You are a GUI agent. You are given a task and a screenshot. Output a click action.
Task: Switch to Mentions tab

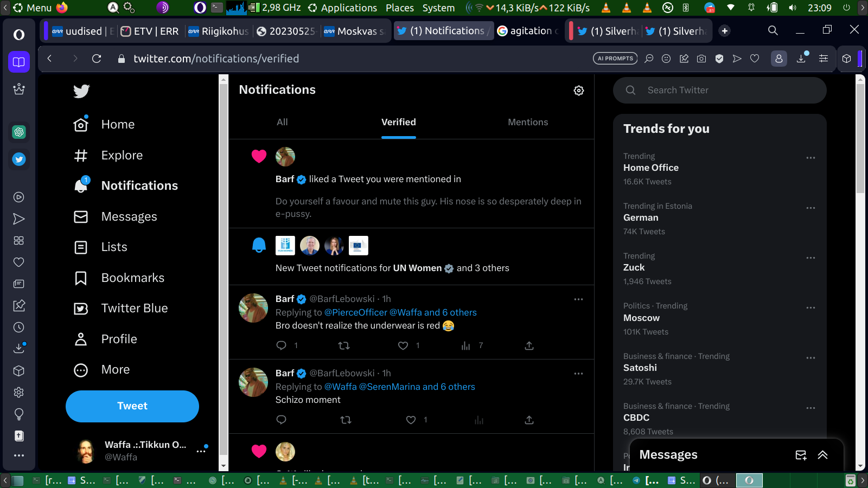pyautogui.click(x=528, y=122)
